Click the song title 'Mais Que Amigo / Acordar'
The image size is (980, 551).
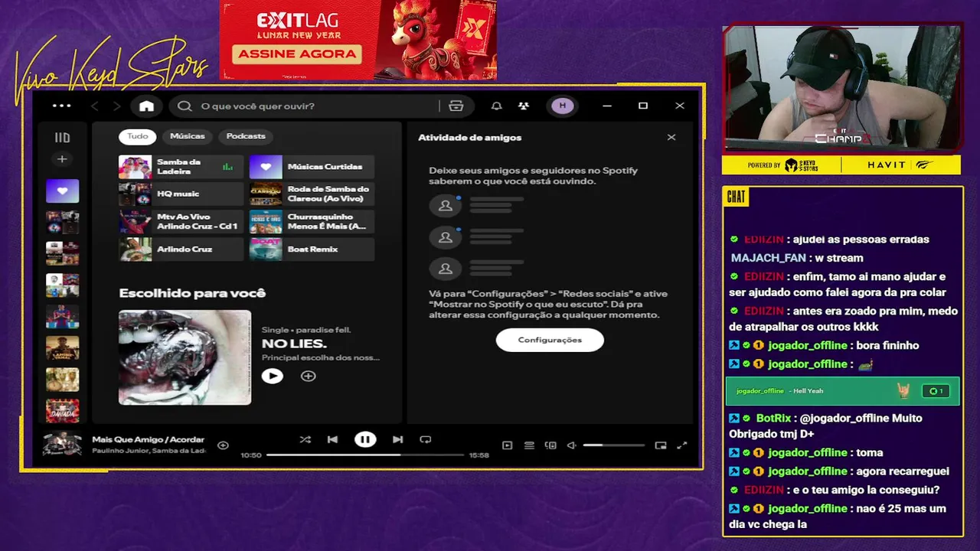148,439
